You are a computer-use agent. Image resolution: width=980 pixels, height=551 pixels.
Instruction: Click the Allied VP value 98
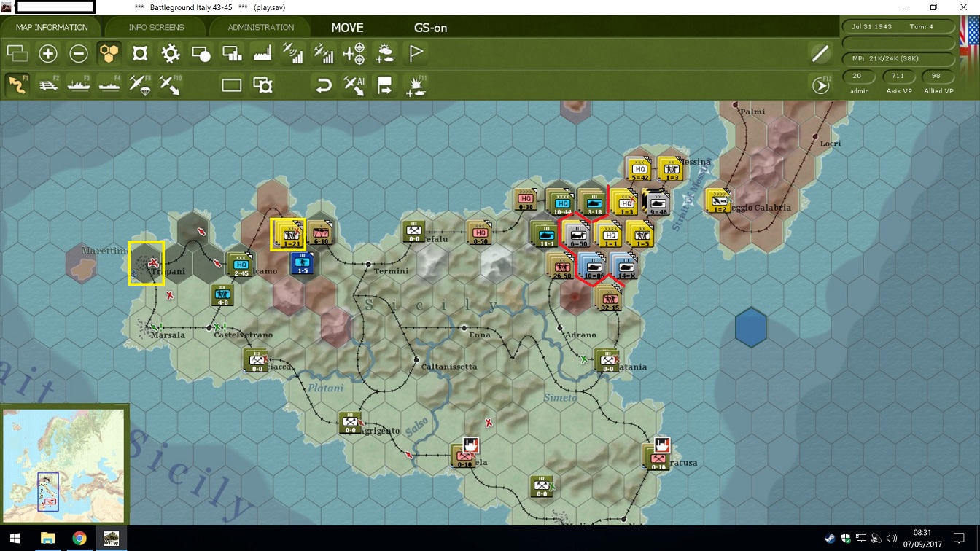[936, 76]
